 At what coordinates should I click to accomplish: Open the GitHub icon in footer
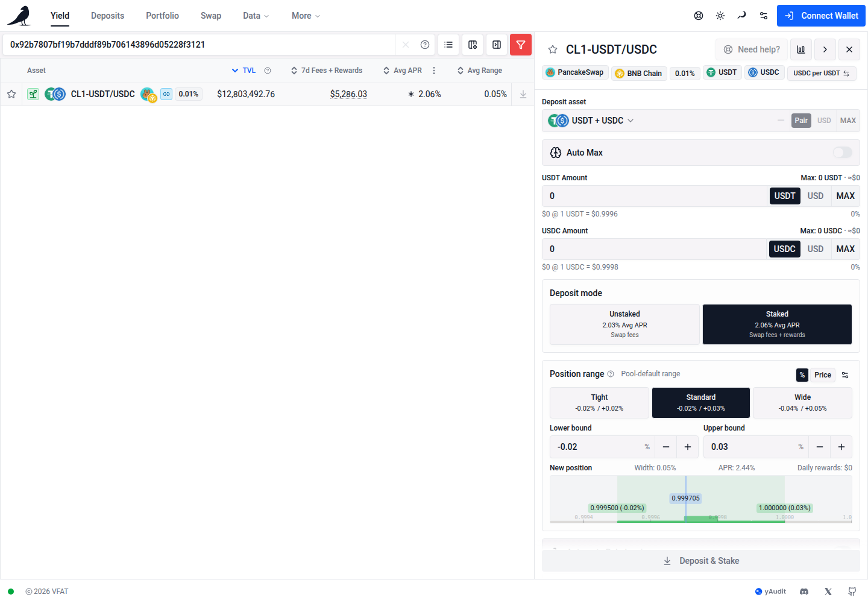point(852,592)
